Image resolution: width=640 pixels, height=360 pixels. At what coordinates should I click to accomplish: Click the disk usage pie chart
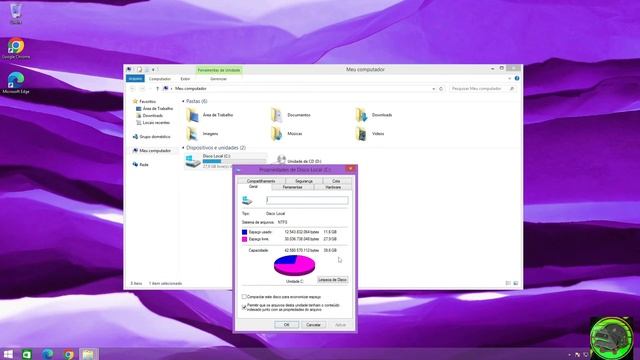(294, 265)
